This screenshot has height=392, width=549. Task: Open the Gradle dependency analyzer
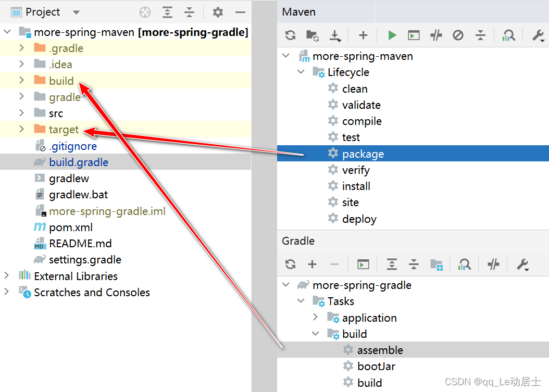coord(464,264)
